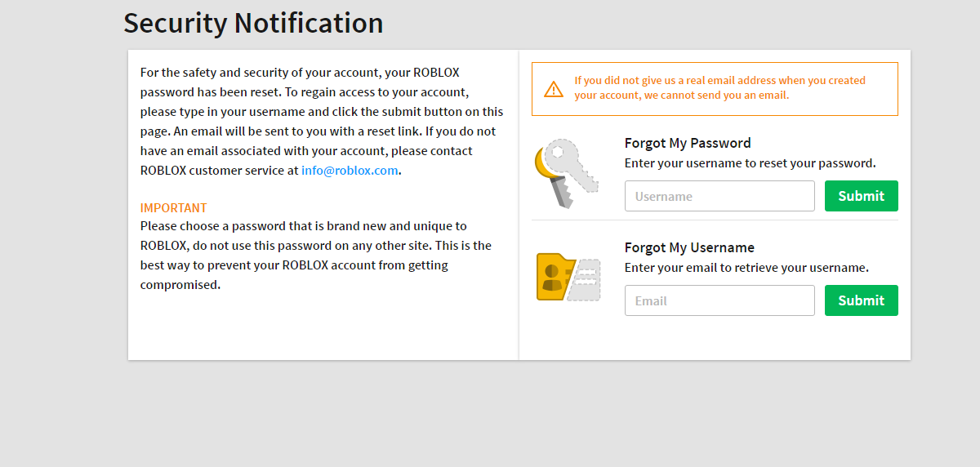Click the real email address warning text

719,88
